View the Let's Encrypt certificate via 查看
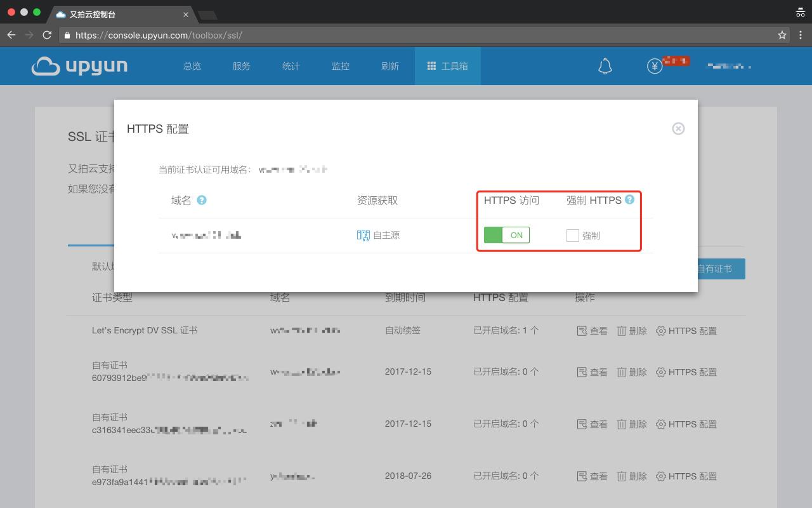The width and height of the screenshot is (812, 508). point(592,331)
